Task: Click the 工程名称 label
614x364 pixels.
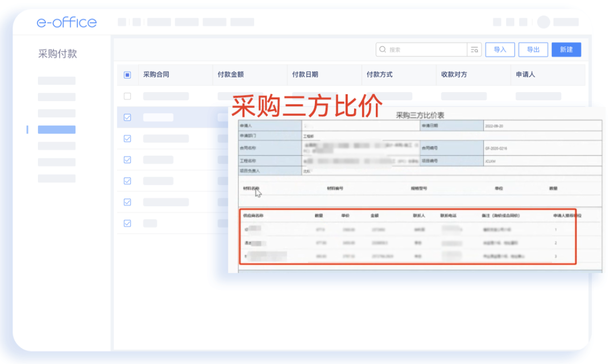Action: coord(248,161)
